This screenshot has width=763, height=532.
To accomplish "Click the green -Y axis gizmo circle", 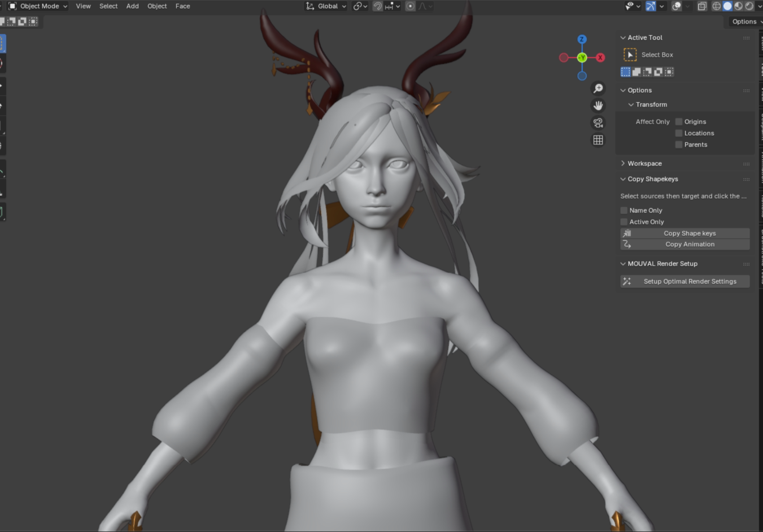I will [582, 58].
